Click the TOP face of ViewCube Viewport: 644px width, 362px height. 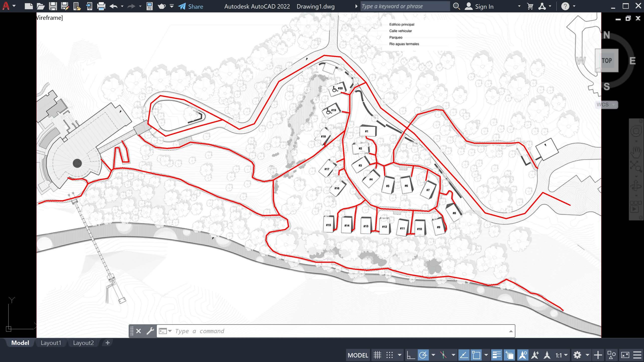pyautogui.click(x=607, y=61)
